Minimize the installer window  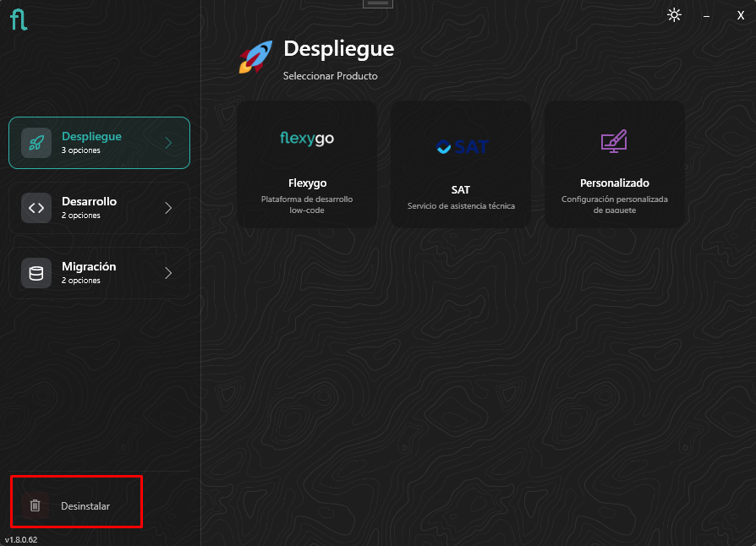coord(706,16)
